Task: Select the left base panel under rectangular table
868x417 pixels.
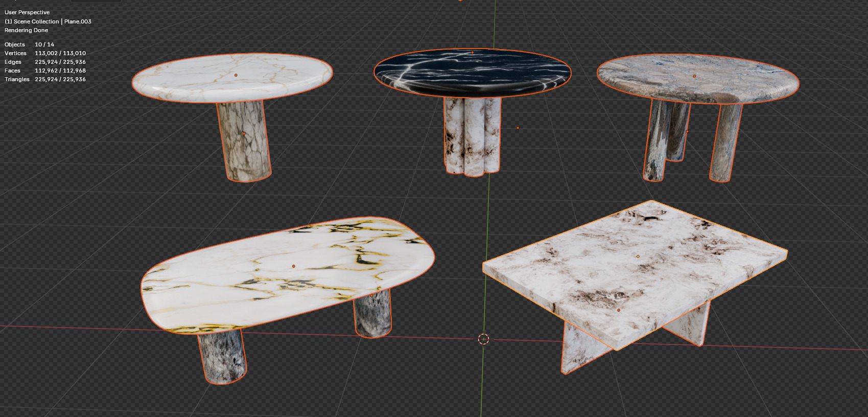Action: click(582, 349)
